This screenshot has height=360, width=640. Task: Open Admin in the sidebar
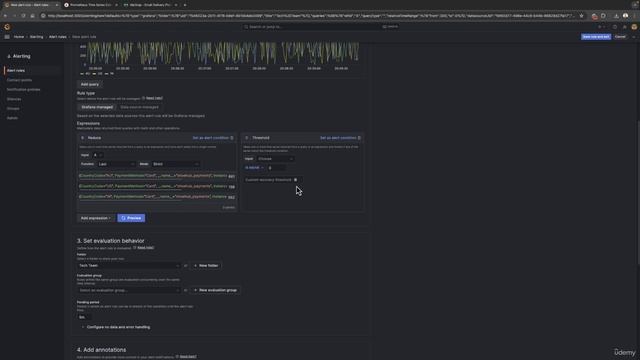point(12,118)
